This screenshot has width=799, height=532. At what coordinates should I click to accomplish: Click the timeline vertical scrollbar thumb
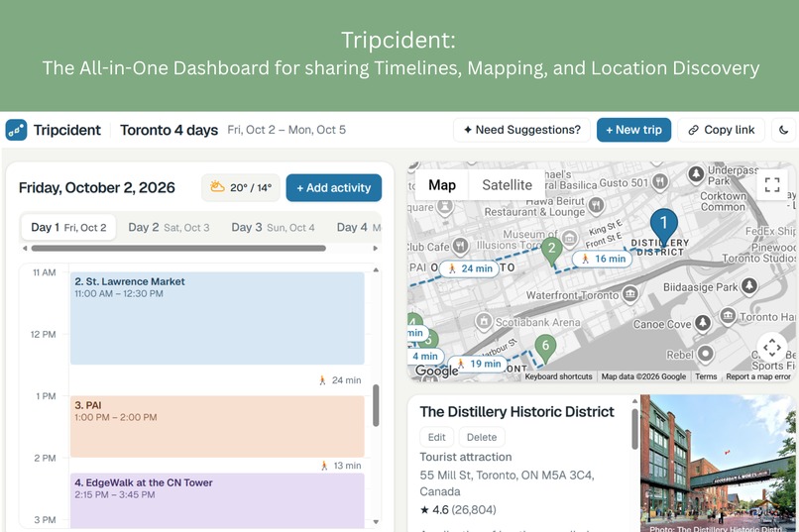[x=376, y=405]
